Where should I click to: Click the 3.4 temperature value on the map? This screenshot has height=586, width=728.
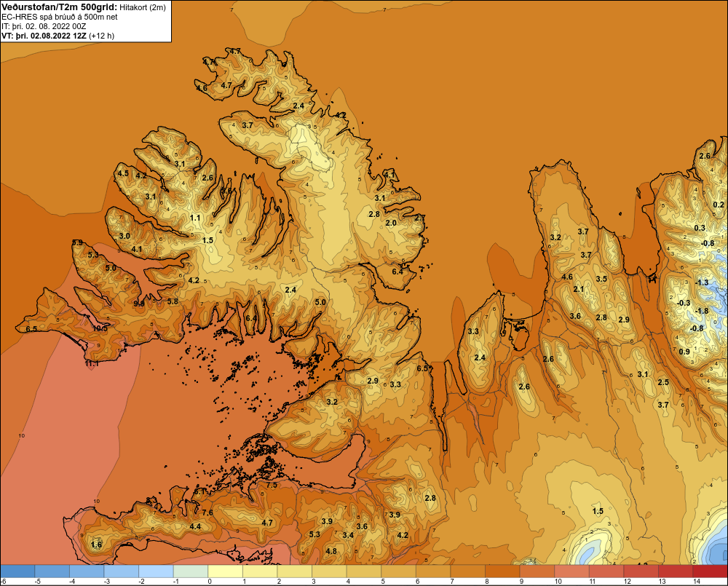coord(348,535)
